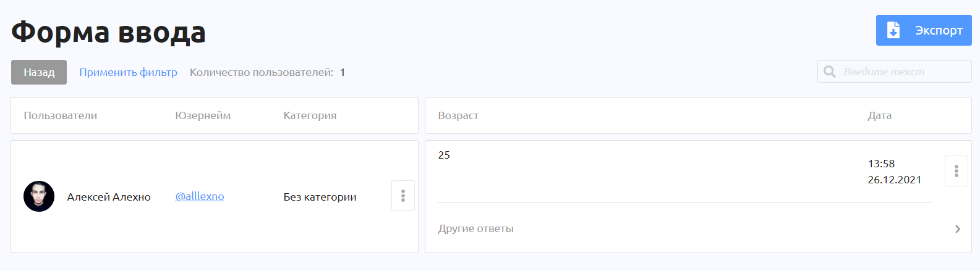Click the Возраст column header
980x271 pixels.
tap(458, 115)
